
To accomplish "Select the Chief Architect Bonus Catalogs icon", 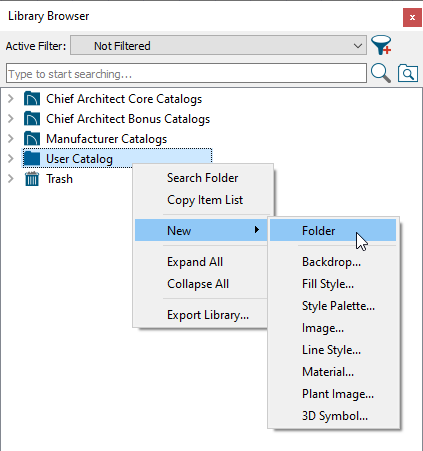I will [x=32, y=119].
